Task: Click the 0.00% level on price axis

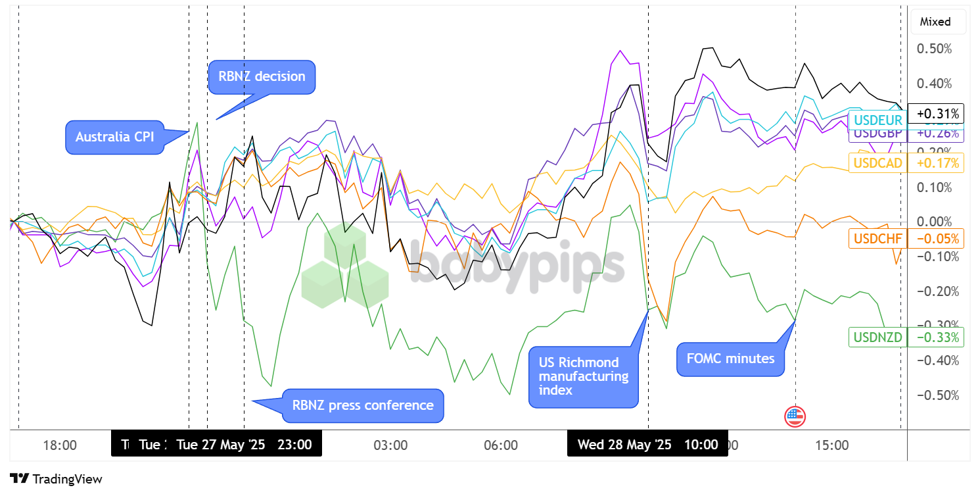Action: pyautogui.click(x=934, y=222)
